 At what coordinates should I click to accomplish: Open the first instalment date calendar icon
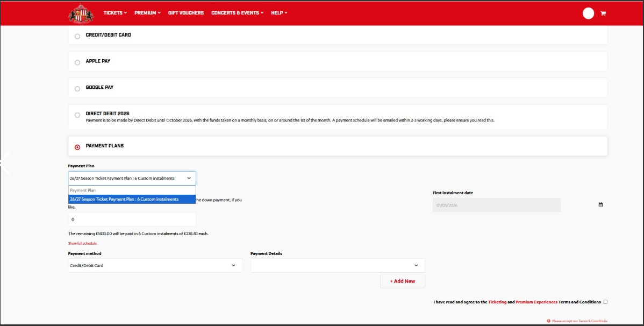[x=600, y=204]
